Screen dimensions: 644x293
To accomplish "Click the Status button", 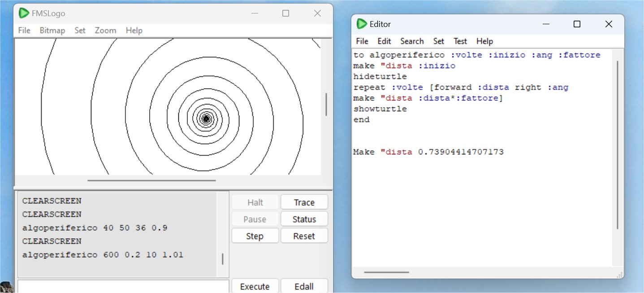I will 304,219.
